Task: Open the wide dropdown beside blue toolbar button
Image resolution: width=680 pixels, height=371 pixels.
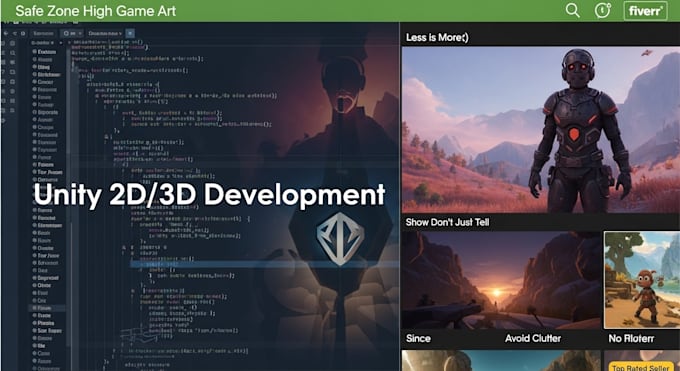Action: (x=105, y=33)
